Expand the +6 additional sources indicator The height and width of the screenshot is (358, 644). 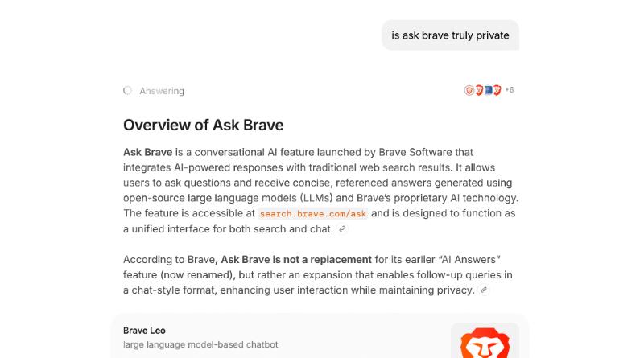tap(510, 90)
